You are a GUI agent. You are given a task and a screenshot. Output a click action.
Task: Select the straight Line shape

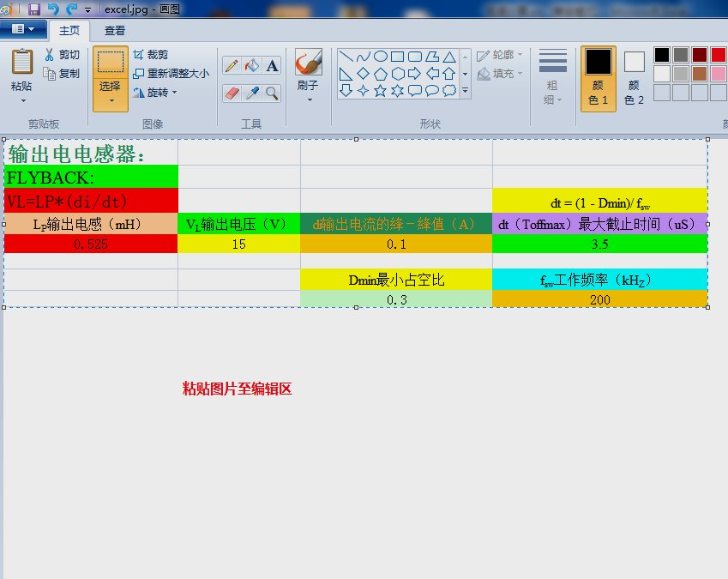point(346,57)
